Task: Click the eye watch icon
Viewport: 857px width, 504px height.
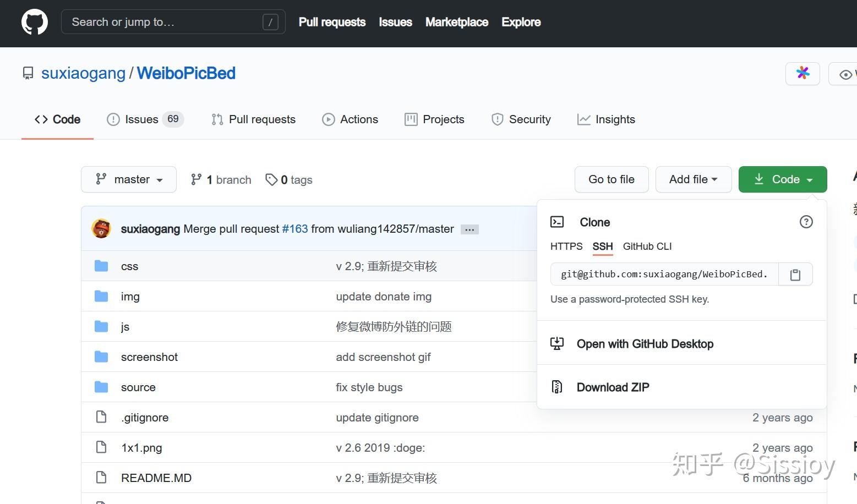Action: click(845, 74)
